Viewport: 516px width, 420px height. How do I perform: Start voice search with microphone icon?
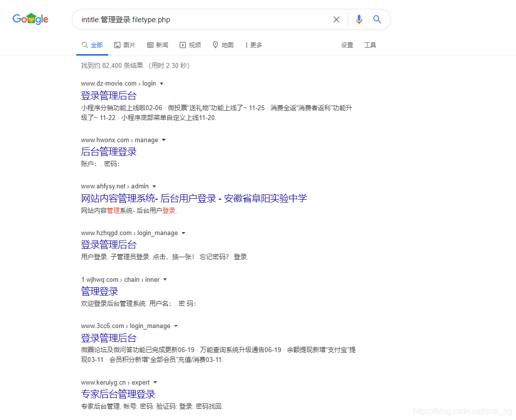tap(359, 20)
